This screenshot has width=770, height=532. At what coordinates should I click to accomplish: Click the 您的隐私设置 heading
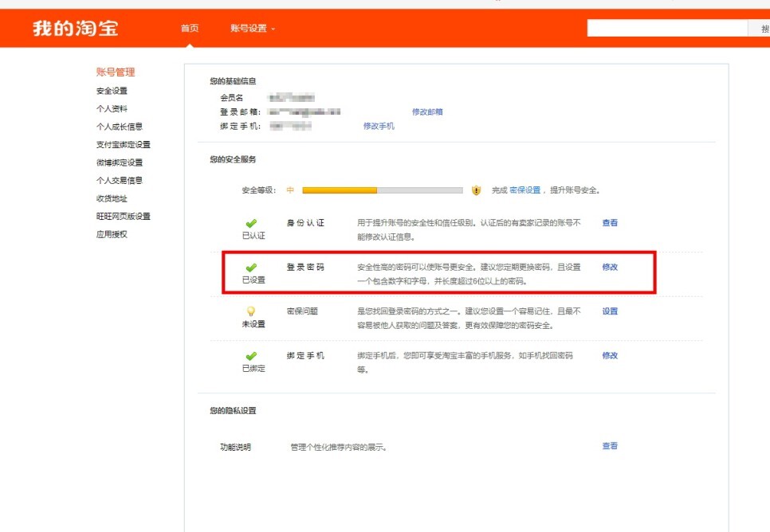[x=233, y=411]
